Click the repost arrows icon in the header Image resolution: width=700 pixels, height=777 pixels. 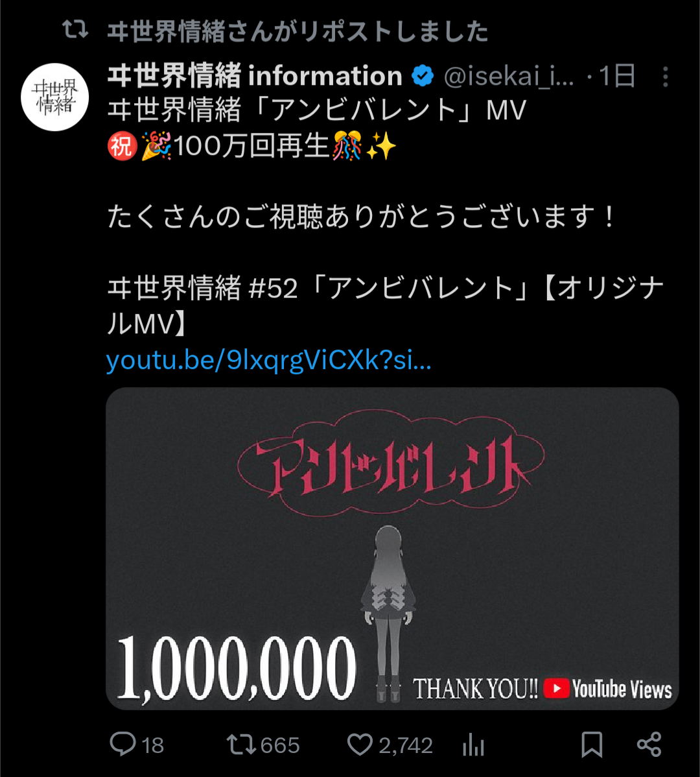[75, 30]
